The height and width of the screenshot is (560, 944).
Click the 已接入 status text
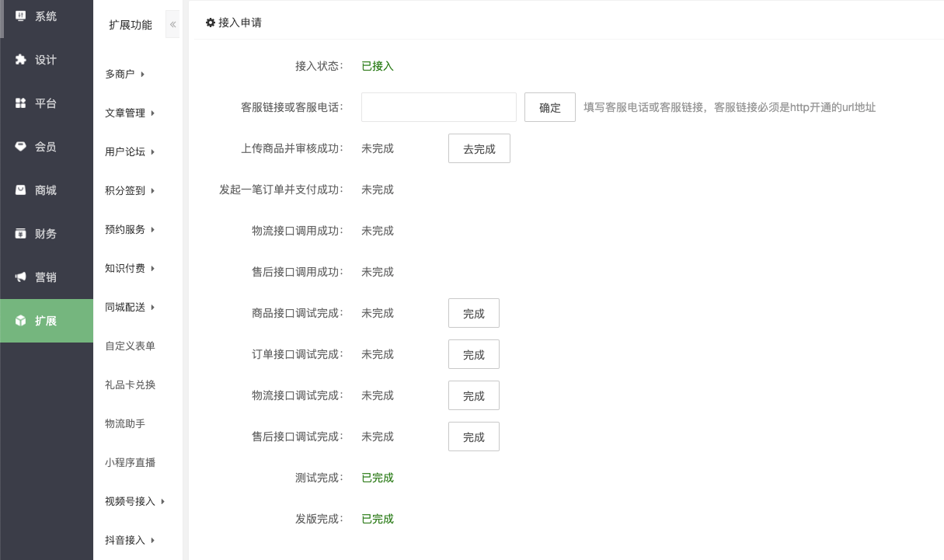378,66
